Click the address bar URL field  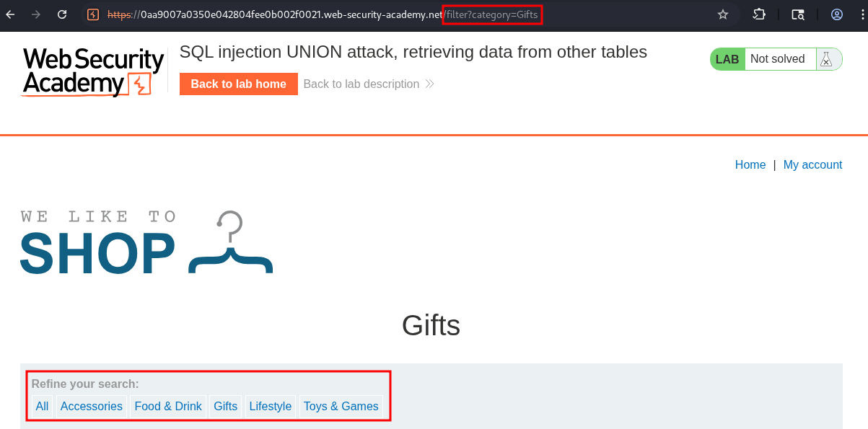pyautogui.click(x=361, y=14)
